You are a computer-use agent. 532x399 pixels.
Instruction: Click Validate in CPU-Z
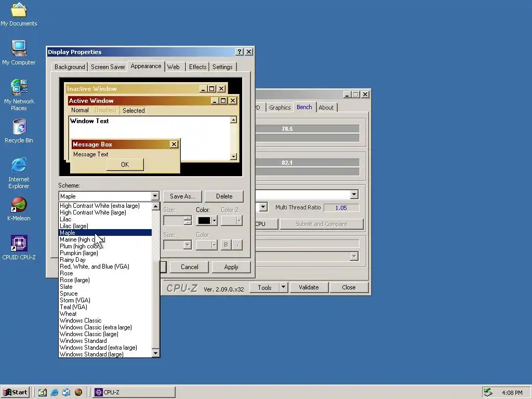pyautogui.click(x=309, y=287)
